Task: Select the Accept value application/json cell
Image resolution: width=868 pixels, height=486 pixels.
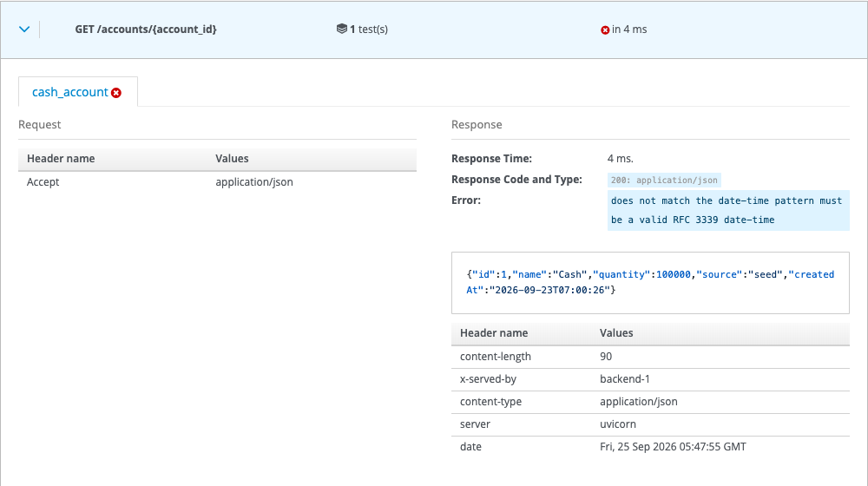Action: pos(254,182)
